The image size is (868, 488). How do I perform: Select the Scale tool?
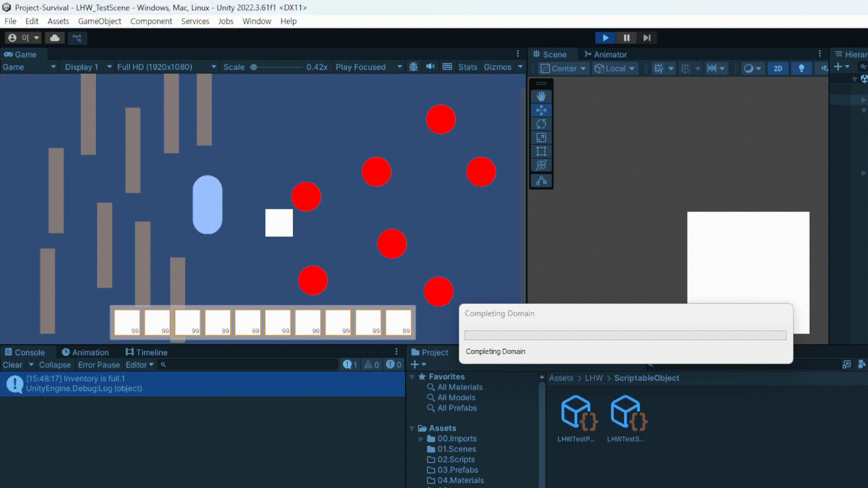[541, 138]
